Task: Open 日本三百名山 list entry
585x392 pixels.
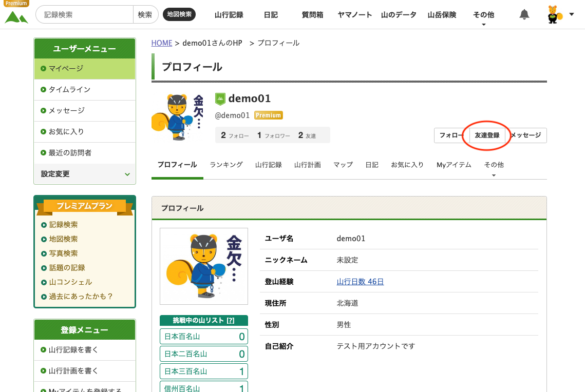Action: (204, 371)
